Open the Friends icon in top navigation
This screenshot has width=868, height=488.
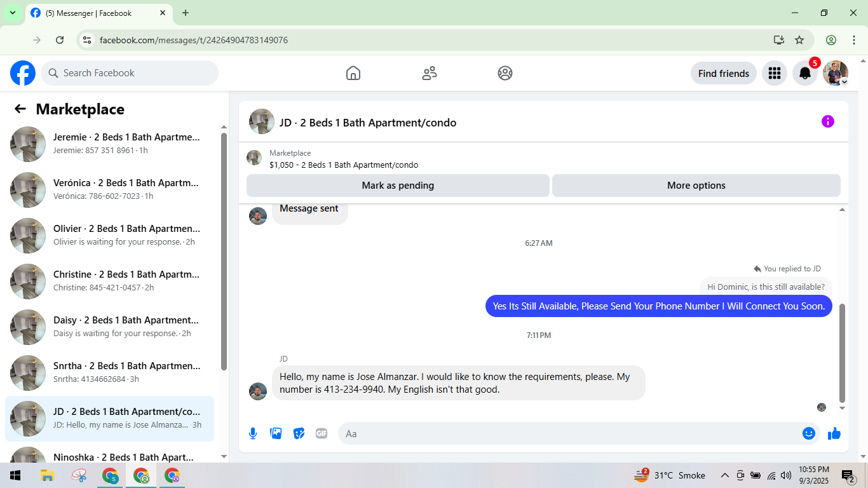click(x=430, y=73)
